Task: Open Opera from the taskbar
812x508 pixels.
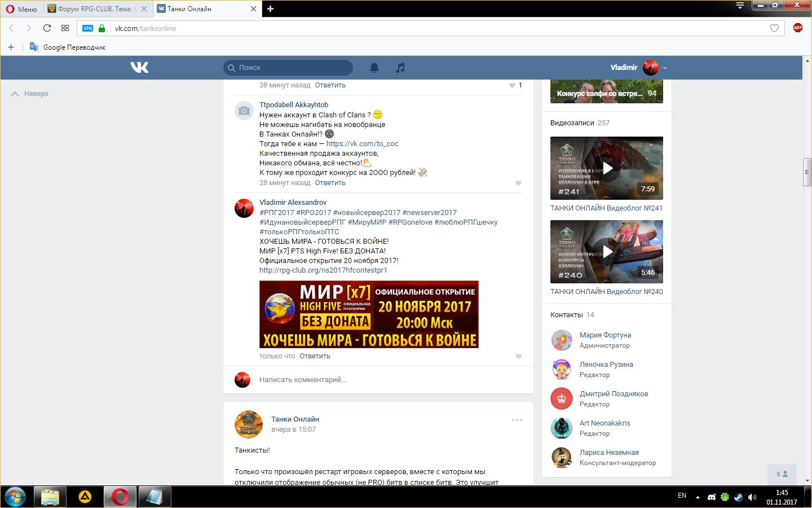Action: click(x=120, y=497)
